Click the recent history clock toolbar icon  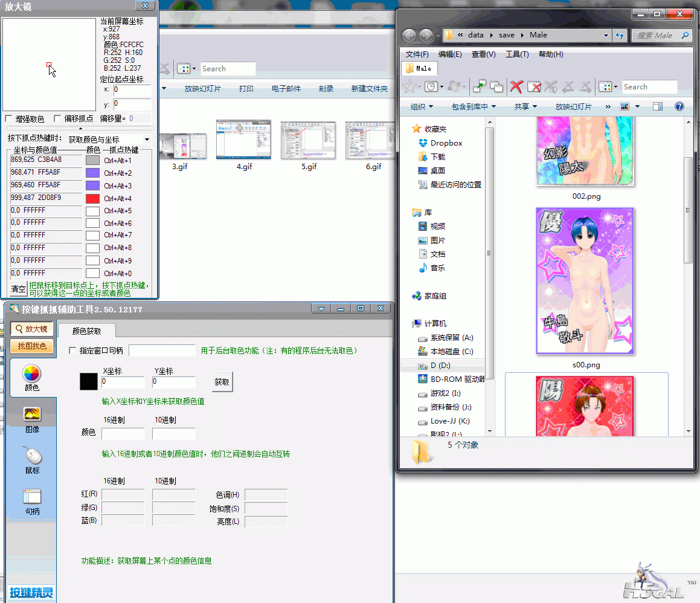(431, 86)
